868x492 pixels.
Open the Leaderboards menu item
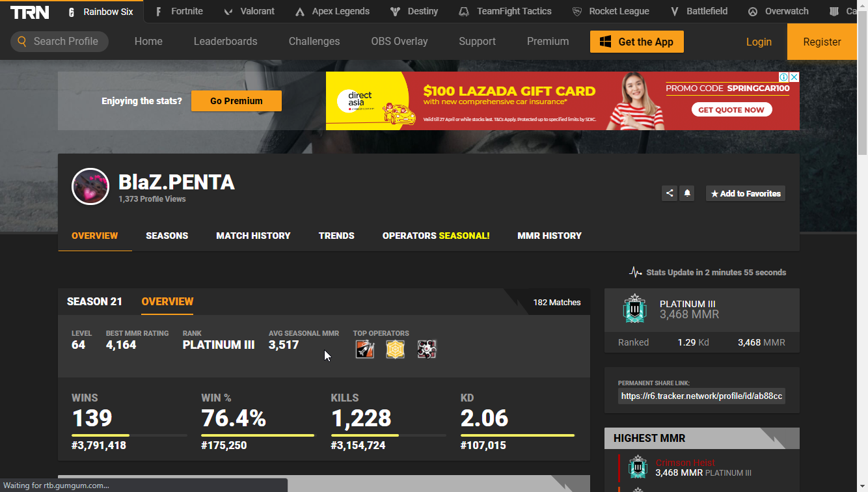tap(225, 42)
